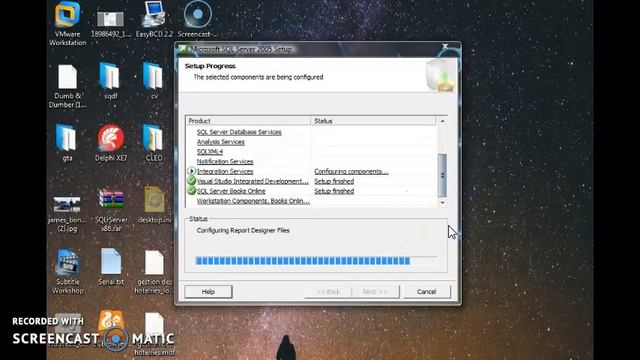This screenshot has width=640, height=360.
Task: Click the Analysis Services link
Action: [221, 142]
